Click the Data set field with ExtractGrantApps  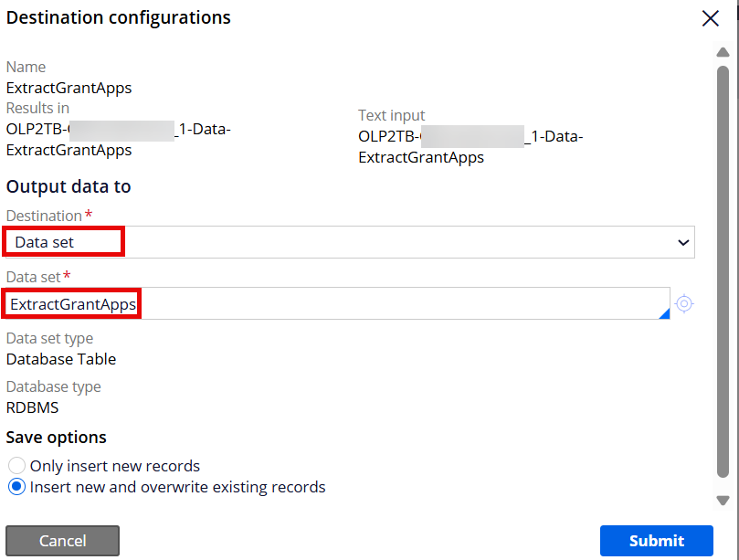coord(336,303)
